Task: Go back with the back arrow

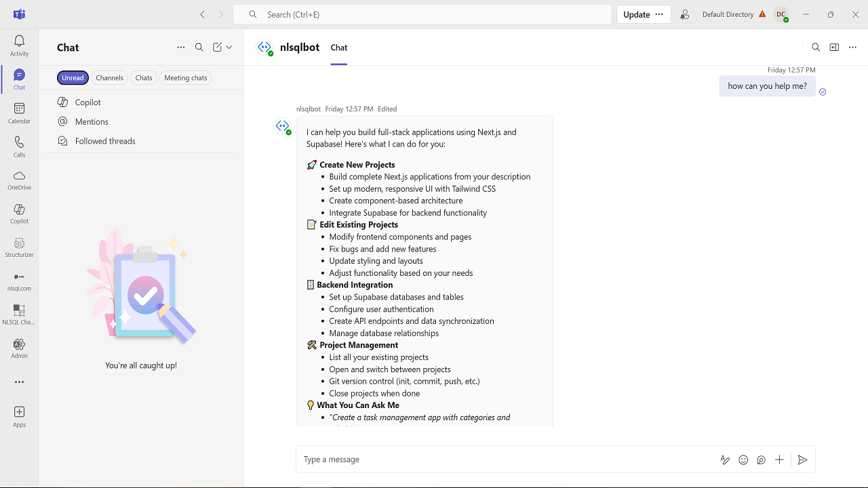Action: click(x=202, y=14)
